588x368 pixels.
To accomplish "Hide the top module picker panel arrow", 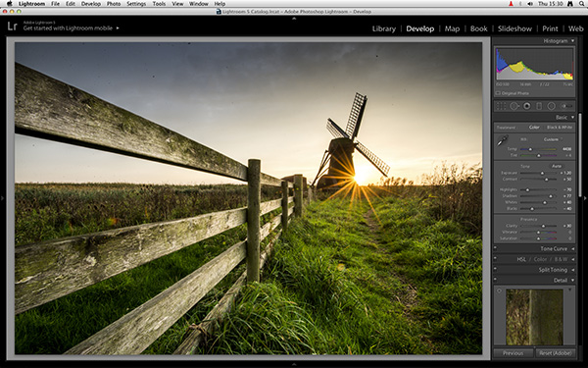I will pyautogui.click(x=294, y=18).
